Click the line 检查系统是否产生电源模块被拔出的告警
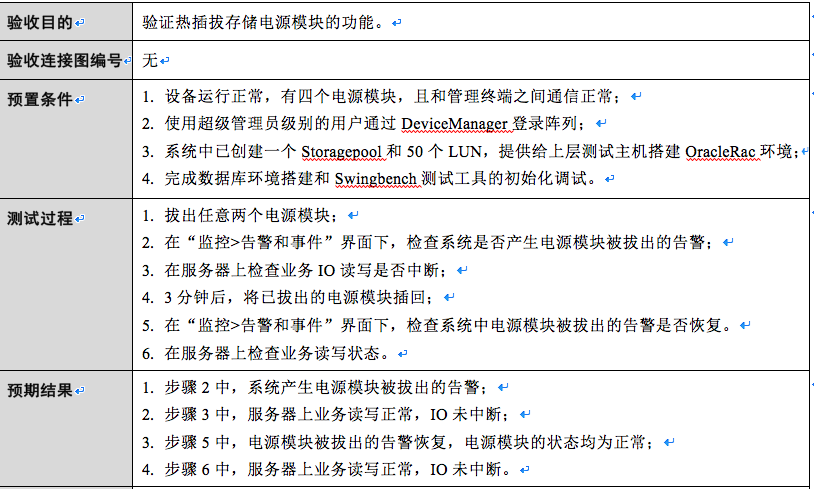Viewport: 814px width, 489px height. tap(428, 242)
